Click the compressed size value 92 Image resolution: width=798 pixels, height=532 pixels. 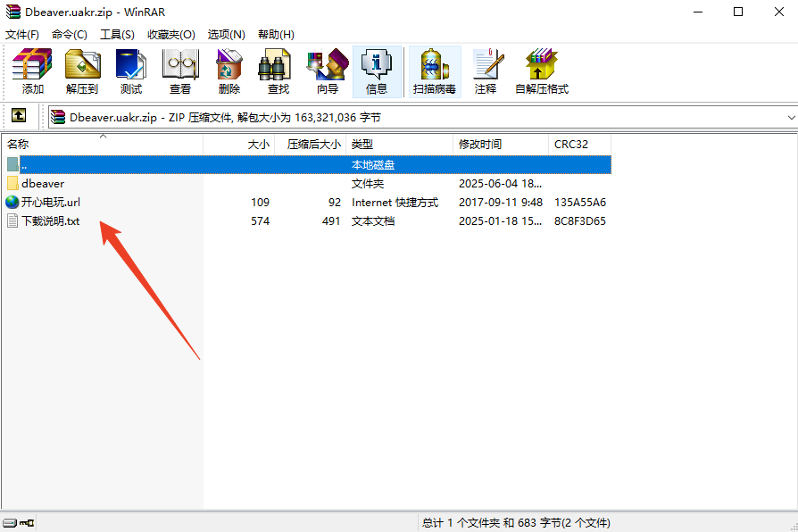[x=335, y=203]
